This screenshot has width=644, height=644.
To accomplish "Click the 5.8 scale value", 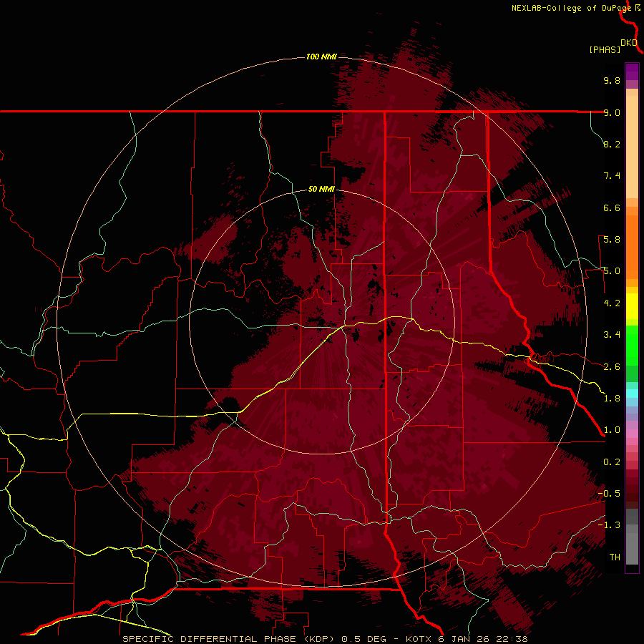I will coord(612,240).
